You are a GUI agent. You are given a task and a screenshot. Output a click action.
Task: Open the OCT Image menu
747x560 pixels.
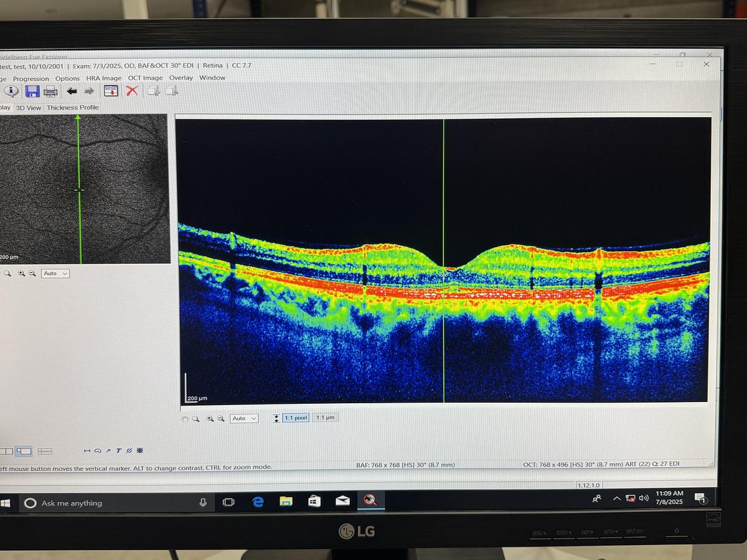point(145,78)
